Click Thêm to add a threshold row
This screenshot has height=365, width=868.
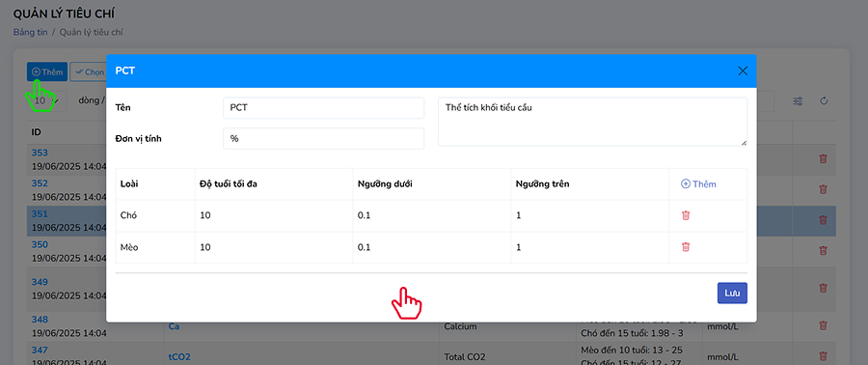tap(698, 183)
